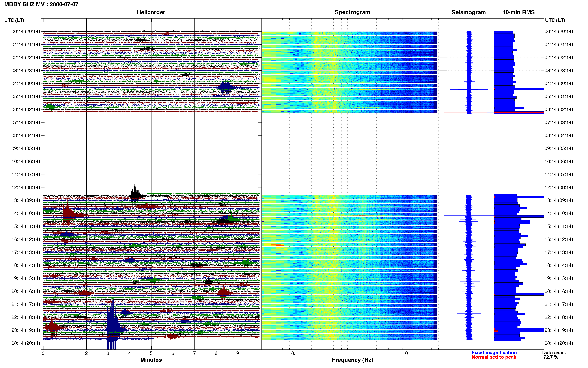Click left time label 20:14 (16:14)

26,291
